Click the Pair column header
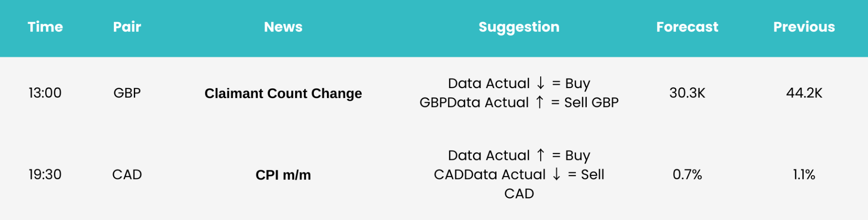 click(x=127, y=27)
